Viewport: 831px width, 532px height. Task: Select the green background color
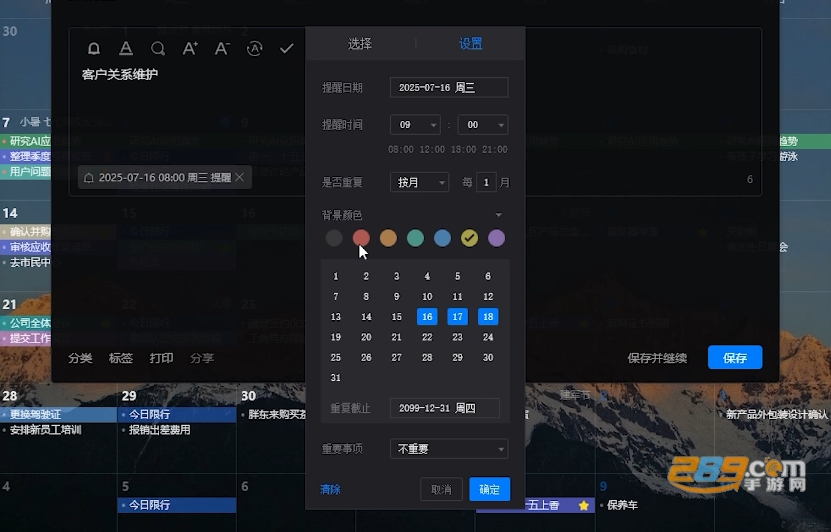click(415, 238)
